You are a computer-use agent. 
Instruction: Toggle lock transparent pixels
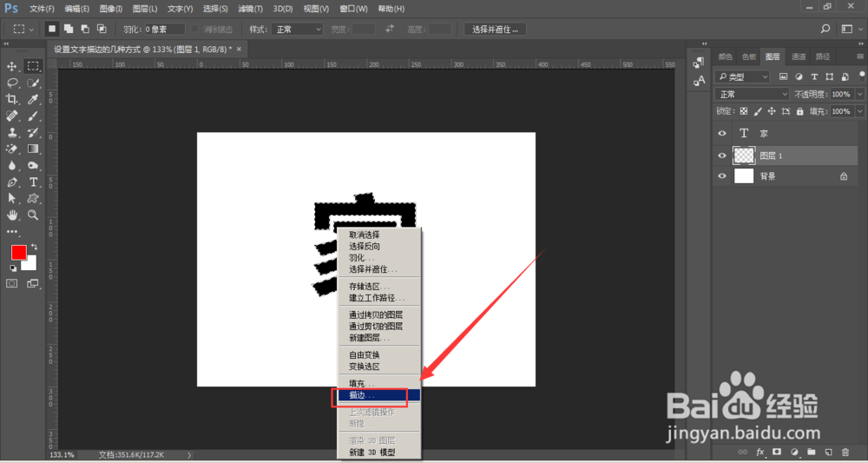click(x=744, y=111)
